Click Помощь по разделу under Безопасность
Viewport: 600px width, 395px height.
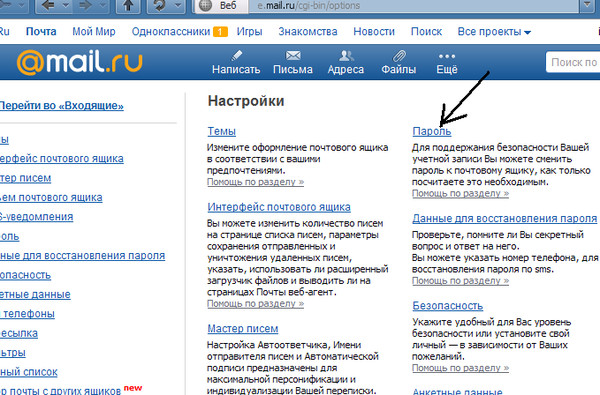click(460, 368)
